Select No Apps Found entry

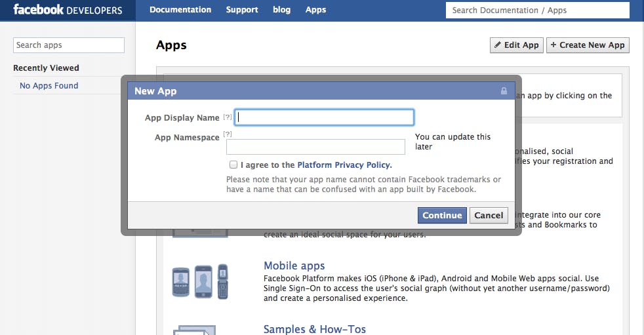coord(49,85)
